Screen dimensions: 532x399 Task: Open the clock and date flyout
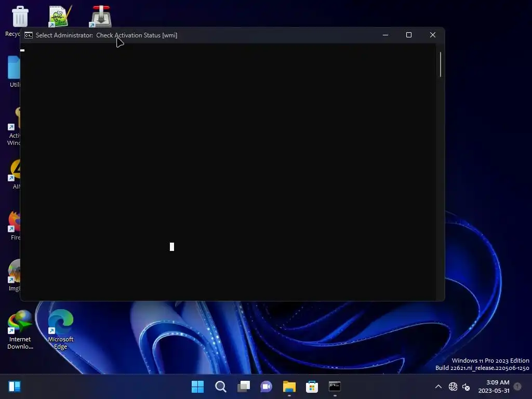pos(494,387)
